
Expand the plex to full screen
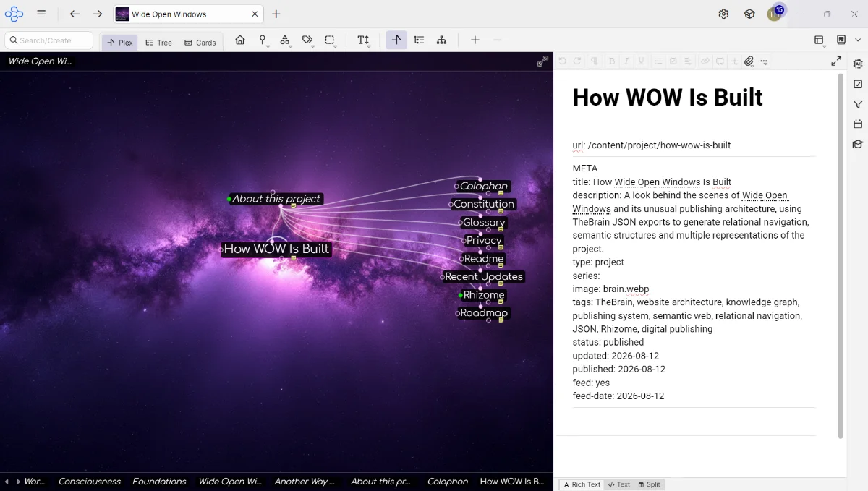click(x=542, y=61)
